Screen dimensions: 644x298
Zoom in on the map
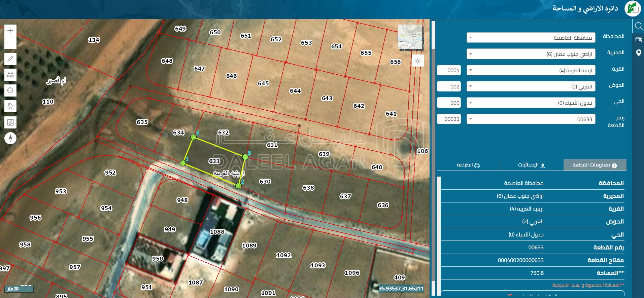pos(10,31)
